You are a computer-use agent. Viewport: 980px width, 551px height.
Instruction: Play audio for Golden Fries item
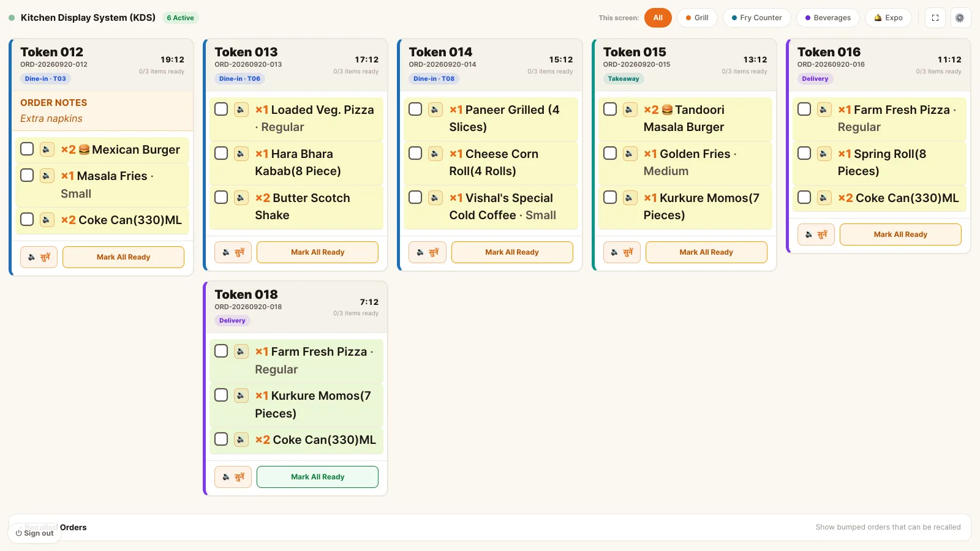[630, 154]
